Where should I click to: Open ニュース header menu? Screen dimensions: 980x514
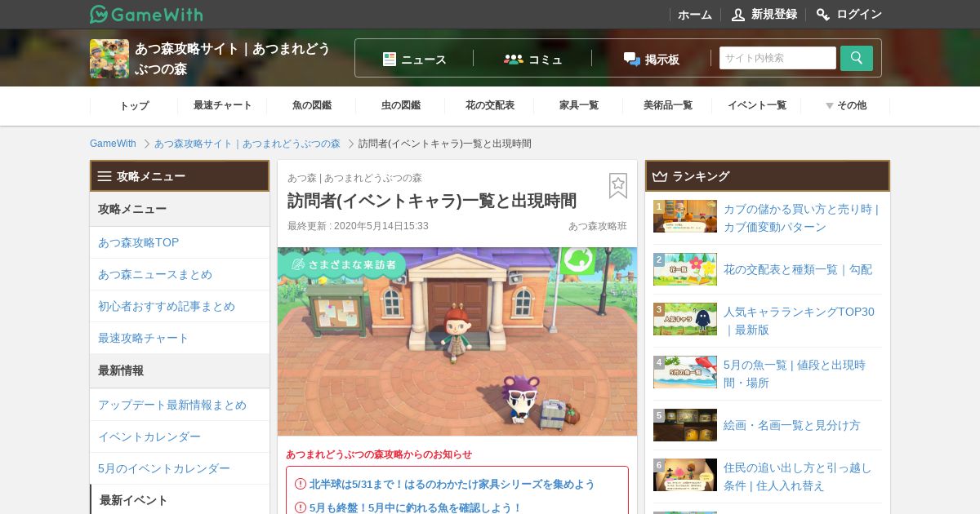pyautogui.click(x=415, y=59)
